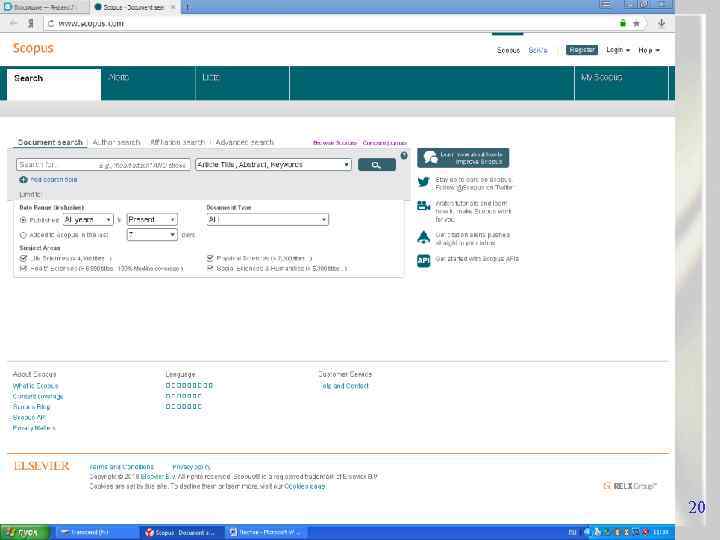Open the search help question mark icon

pyautogui.click(x=404, y=156)
